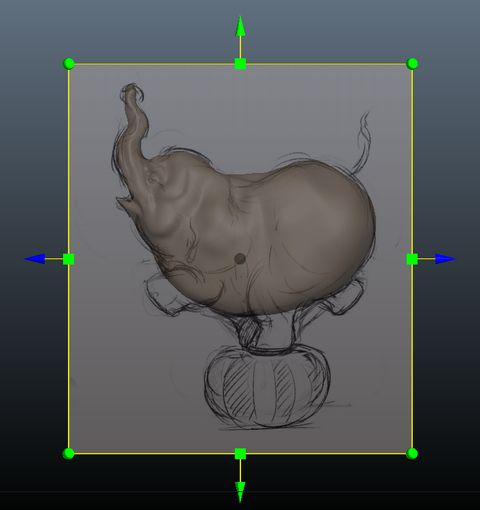480x510 pixels.
Task: Click the green square handle on bottom edge
Action: coord(240,454)
